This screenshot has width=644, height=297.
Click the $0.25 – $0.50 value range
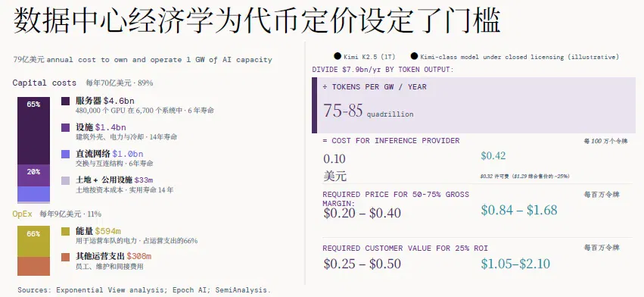coord(362,264)
